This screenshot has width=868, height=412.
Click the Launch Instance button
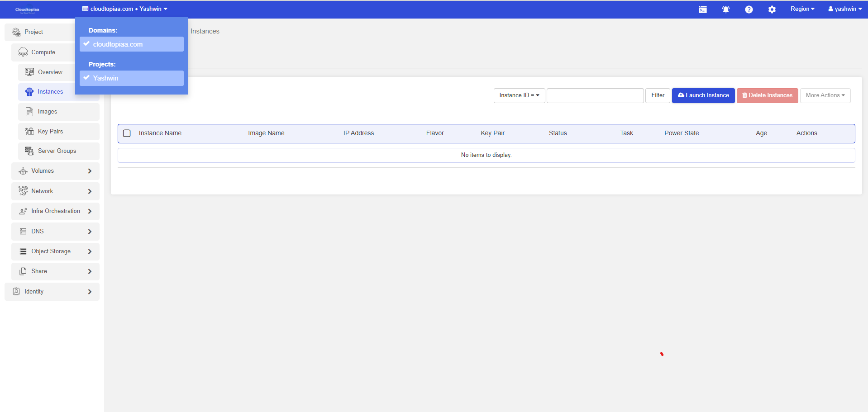point(703,95)
